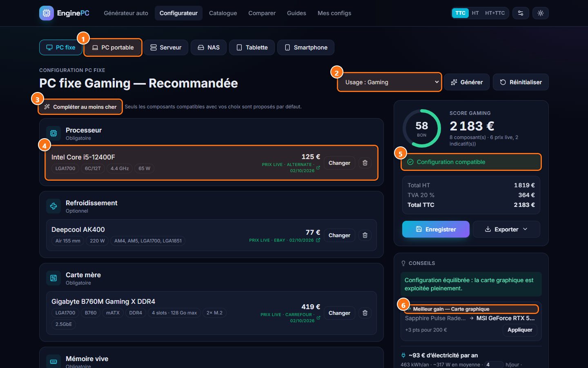Select the Tablette tab
The image size is (588, 368).
point(252,47)
